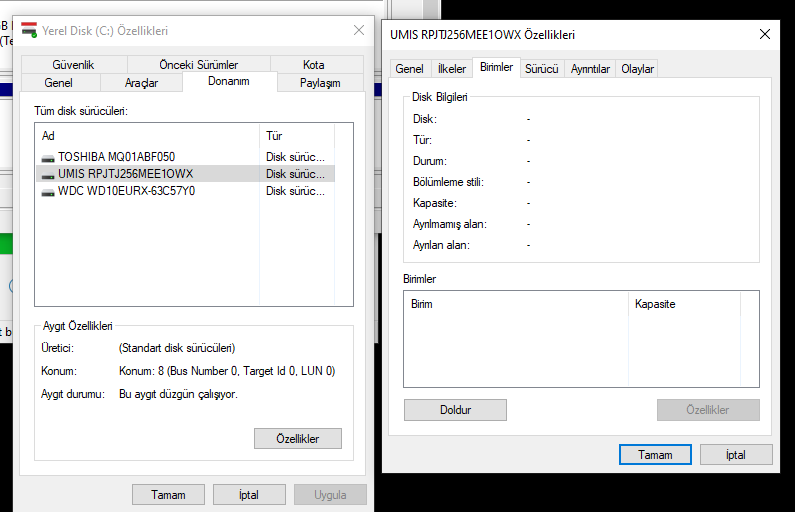Click '(Standart disk sürücüleri)' manufacturer text
795x512 pixels.
(177, 348)
